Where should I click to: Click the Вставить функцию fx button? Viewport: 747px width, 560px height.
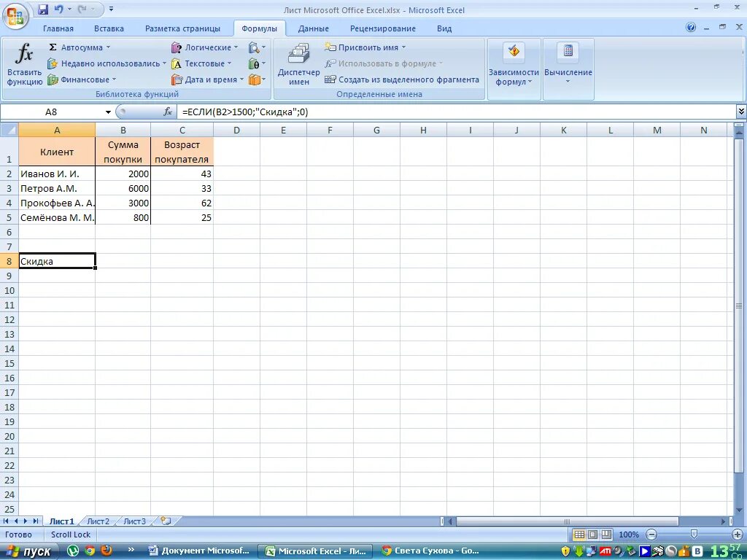(24, 64)
